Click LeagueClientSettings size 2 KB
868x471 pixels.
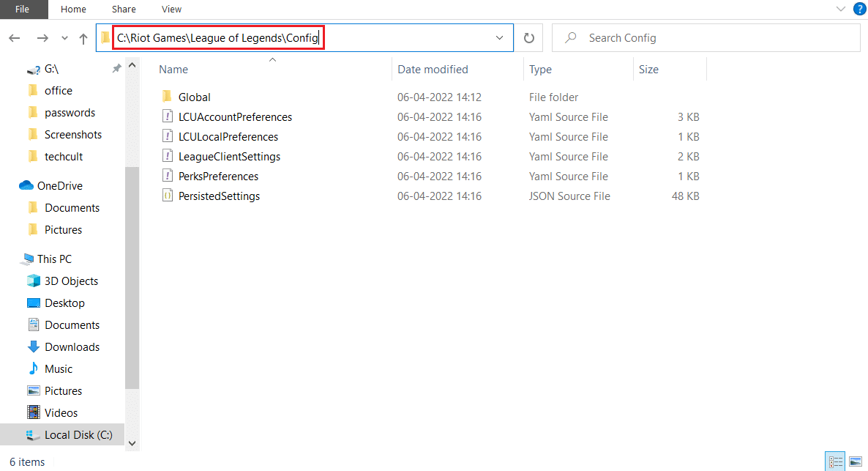(688, 157)
